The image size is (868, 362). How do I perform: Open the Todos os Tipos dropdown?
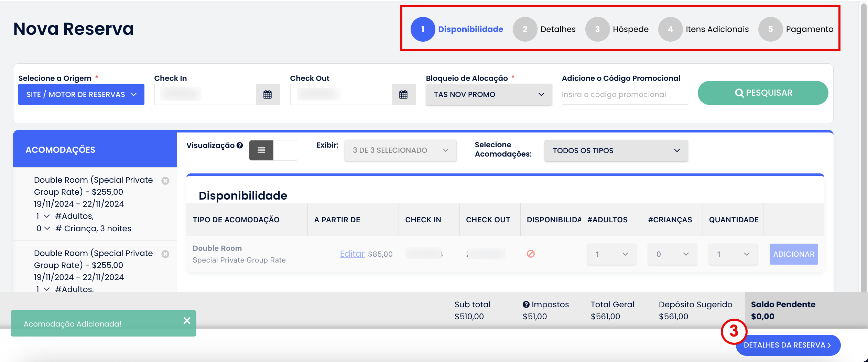pyautogui.click(x=616, y=151)
